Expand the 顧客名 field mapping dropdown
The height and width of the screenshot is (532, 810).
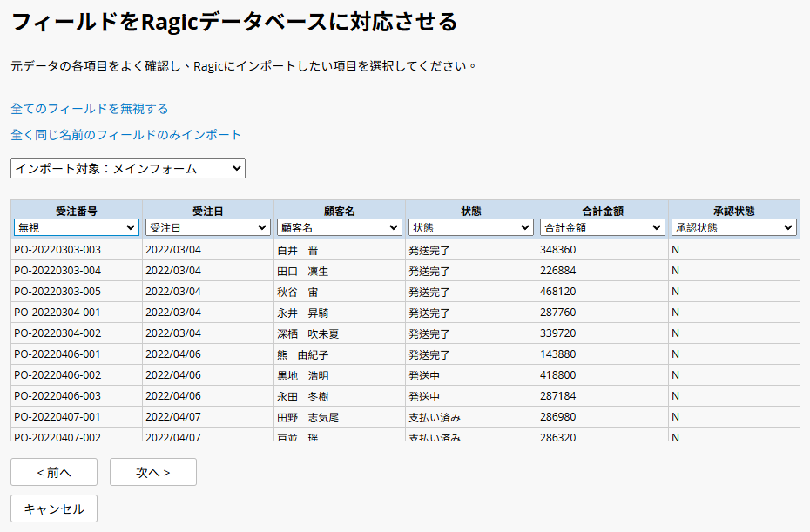coord(340,227)
